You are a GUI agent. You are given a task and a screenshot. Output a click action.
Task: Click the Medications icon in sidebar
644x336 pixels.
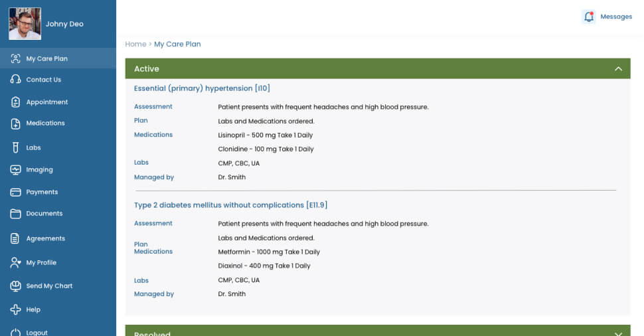click(x=15, y=124)
